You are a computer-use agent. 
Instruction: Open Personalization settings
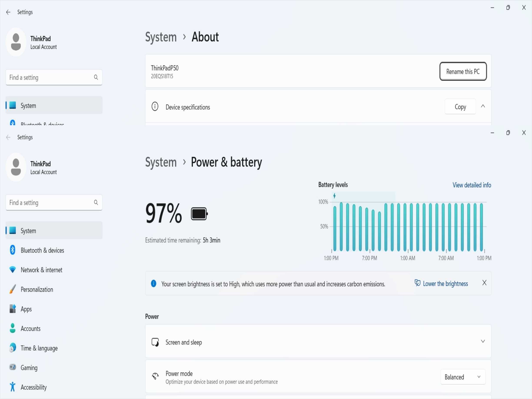click(54, 289)
